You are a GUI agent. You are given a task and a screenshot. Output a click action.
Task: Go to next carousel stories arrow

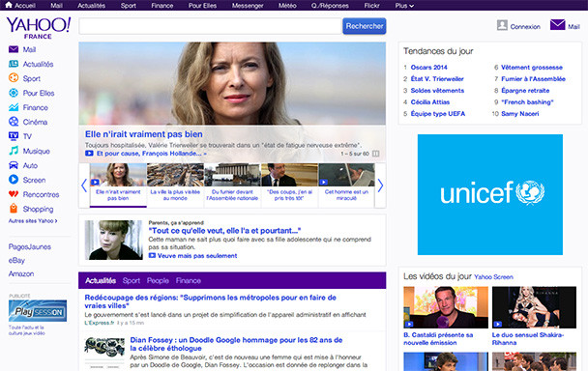[x=380, y=185]
